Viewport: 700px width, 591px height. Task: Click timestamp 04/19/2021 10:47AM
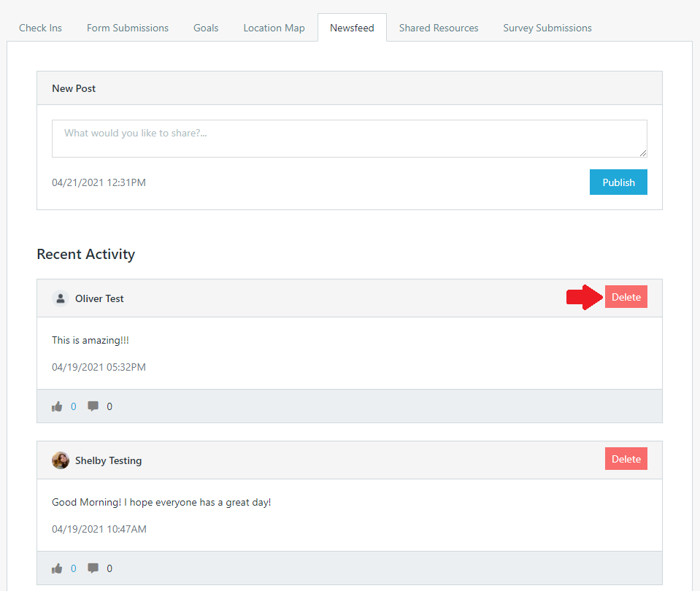[x=99, y=529]
